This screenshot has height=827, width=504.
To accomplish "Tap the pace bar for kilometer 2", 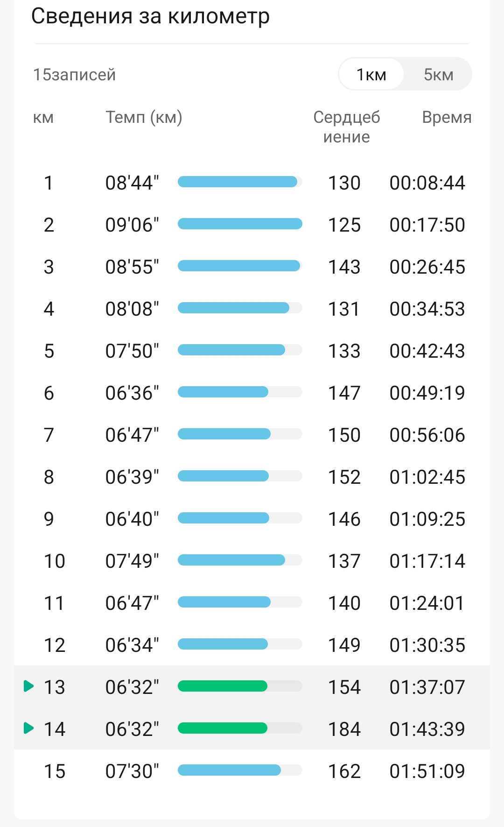I will click(x=240, y=224).
